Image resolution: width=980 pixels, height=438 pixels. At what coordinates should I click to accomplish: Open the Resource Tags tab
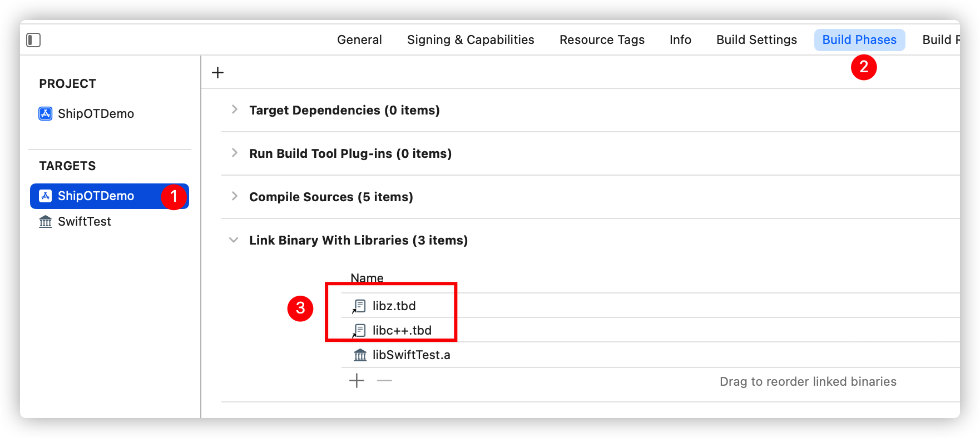coord(602,40)
